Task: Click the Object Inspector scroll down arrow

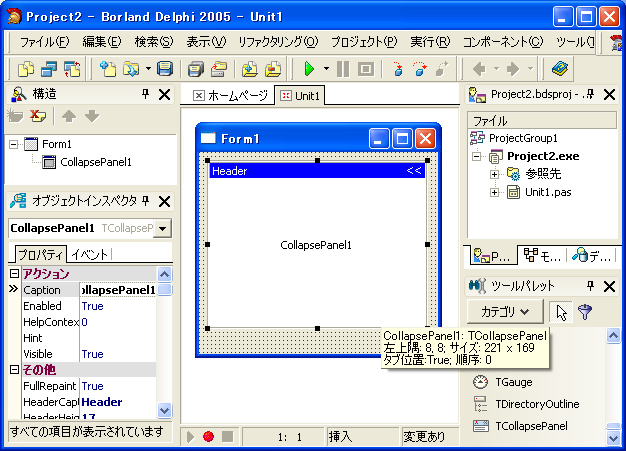Action: (x=164, y=410)
